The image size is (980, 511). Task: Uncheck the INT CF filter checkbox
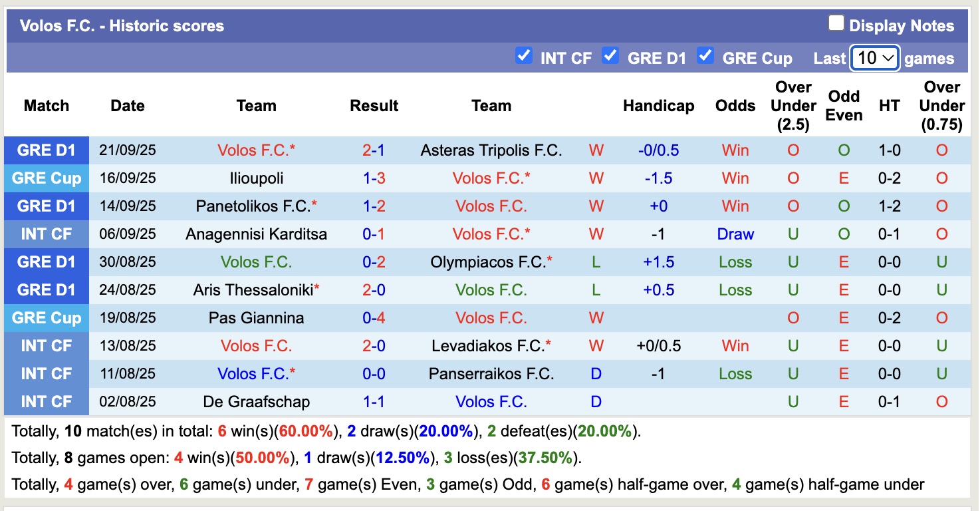coord(525,57)
